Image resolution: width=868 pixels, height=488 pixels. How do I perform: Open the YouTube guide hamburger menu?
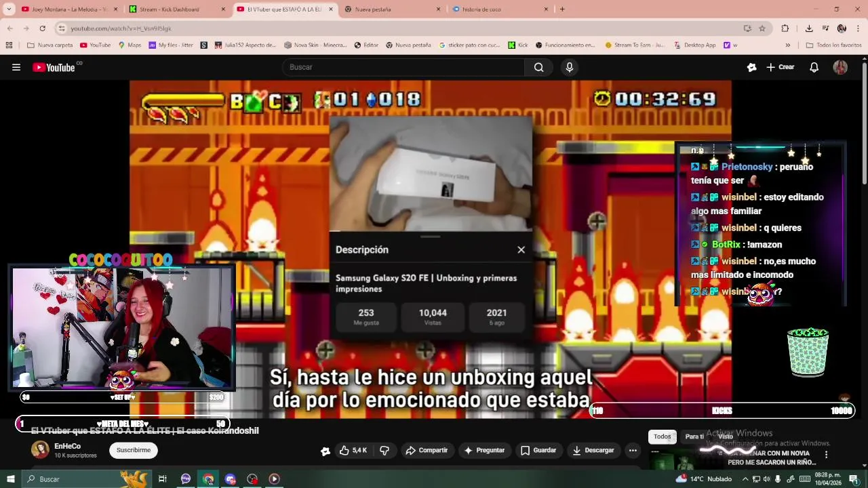point(16,67)
